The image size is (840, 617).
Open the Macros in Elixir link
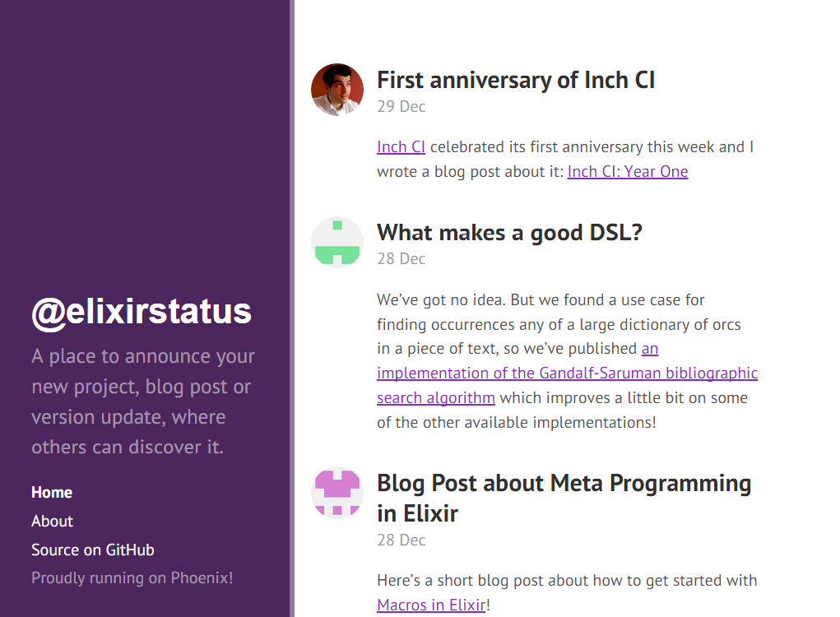431,605
